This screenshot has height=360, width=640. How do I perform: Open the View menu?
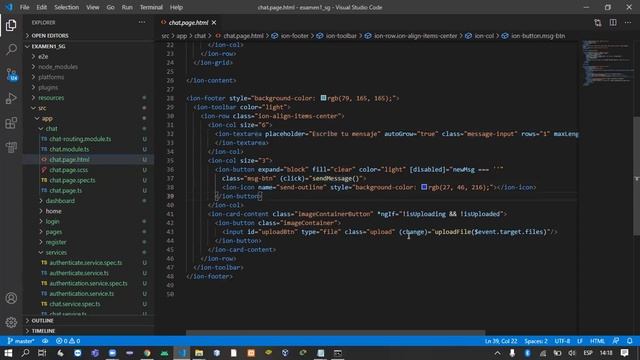point(93,7)
